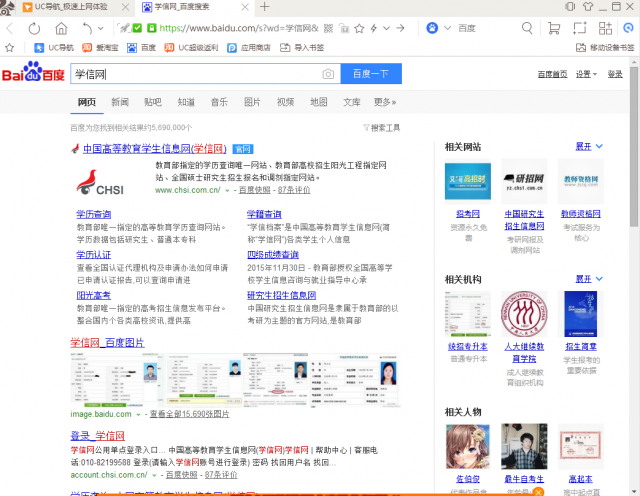Open the 研究生招生信息网 sublink

(x=281, y=295)
